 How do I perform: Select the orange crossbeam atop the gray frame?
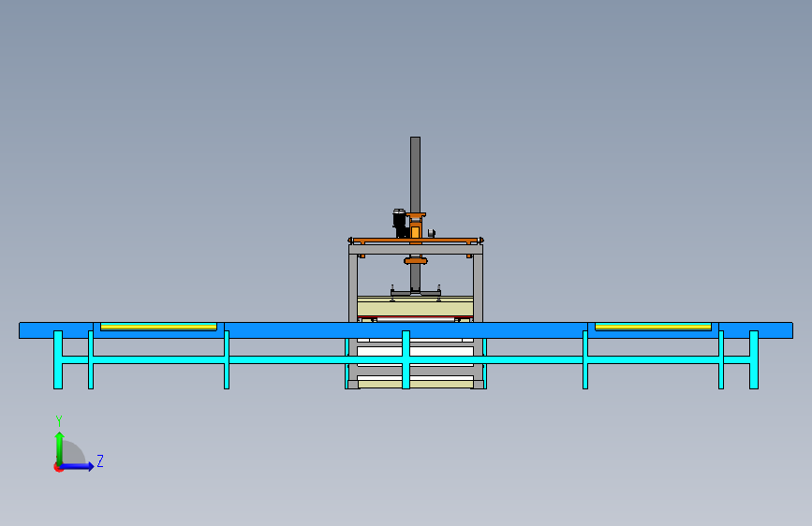[416, 241]
